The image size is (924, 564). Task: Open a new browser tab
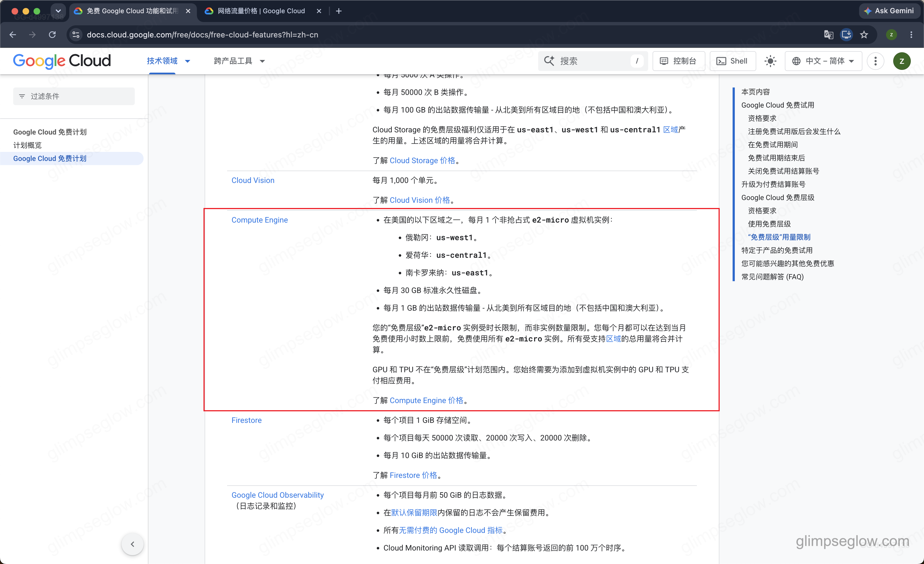(x=339, y=11)
